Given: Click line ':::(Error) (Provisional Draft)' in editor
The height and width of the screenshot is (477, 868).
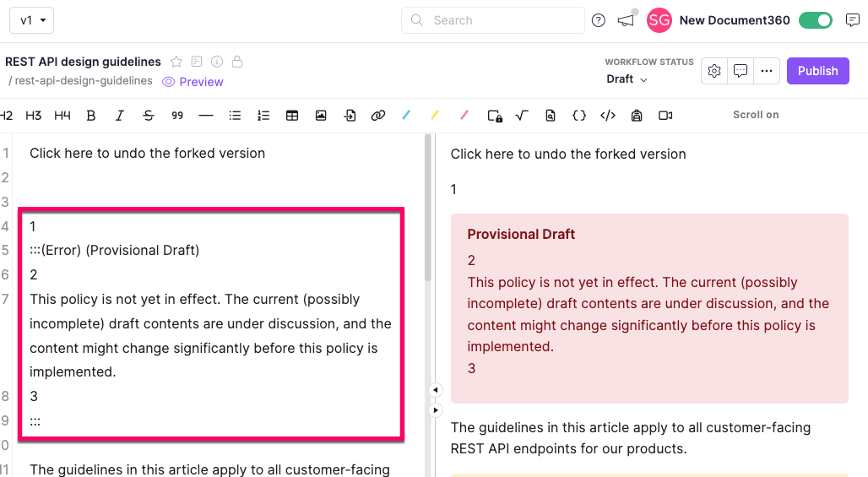Looking at the screenshot, I should click(x=115, y=250).
